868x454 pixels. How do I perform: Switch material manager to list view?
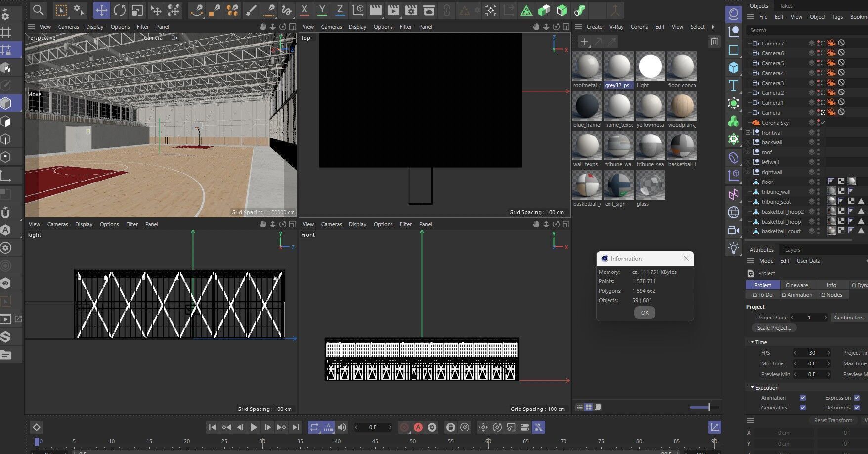(579, 407)
